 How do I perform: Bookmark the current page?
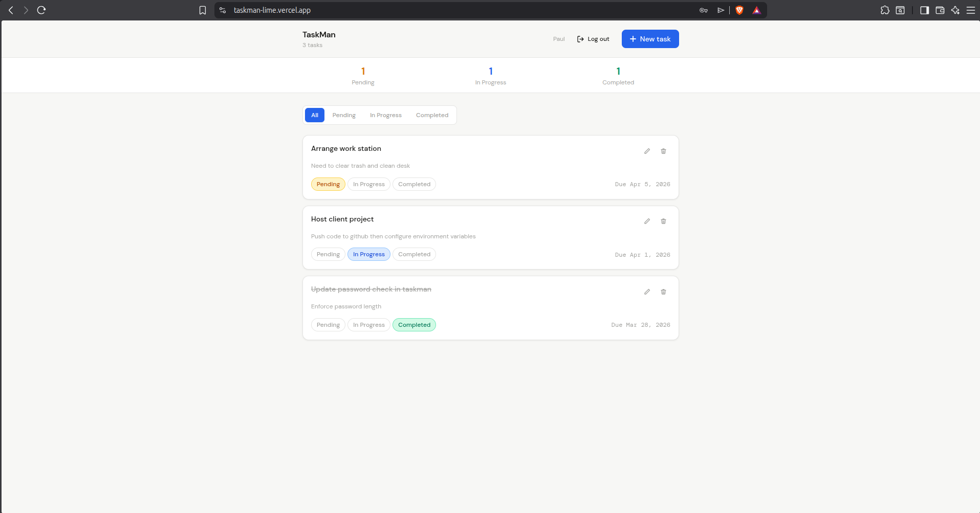pos(202,10)
